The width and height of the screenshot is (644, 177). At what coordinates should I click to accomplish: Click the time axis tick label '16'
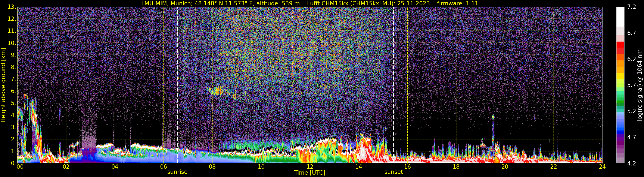click(x=407, y=167)
